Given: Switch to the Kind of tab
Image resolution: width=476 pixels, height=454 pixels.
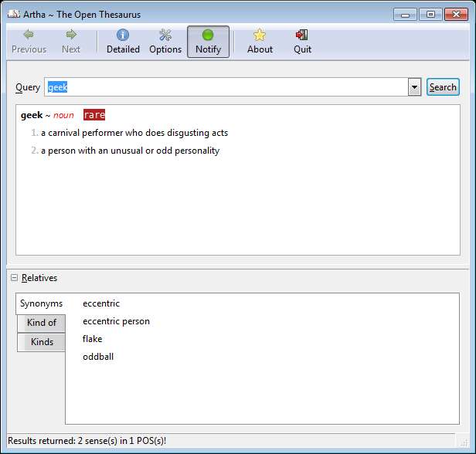Looking at the screenshot, I should tap(41, 323).
